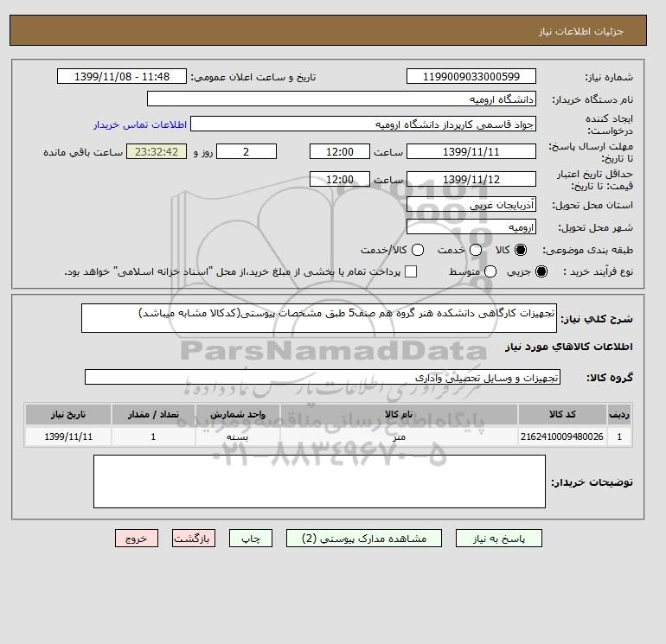Image resolution: width=666 pixels, height=644 pixels.
Task: Click the گروه کالا field تجهیزات و وسایل تحصیلی
Action: point(323,377)
